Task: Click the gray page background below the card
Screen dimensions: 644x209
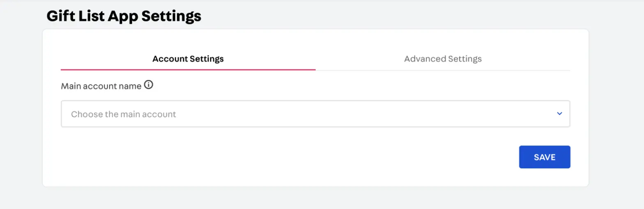Action: click(x=315, y=198)
